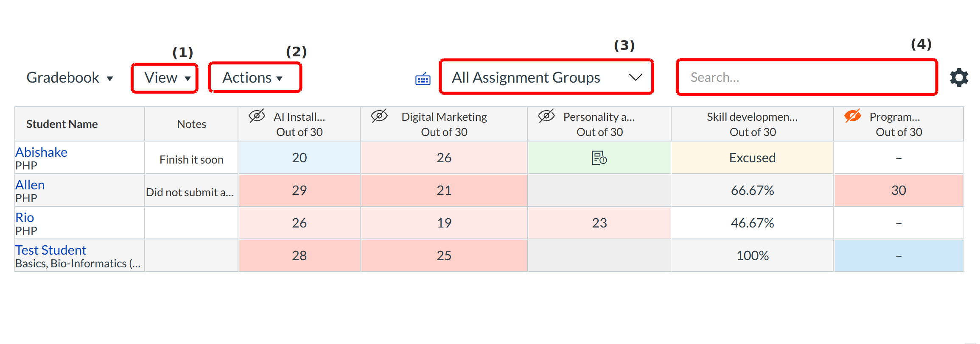The image size is (980, 344).
Task: Open the Test Student link
Action: (x=51, y=250)
